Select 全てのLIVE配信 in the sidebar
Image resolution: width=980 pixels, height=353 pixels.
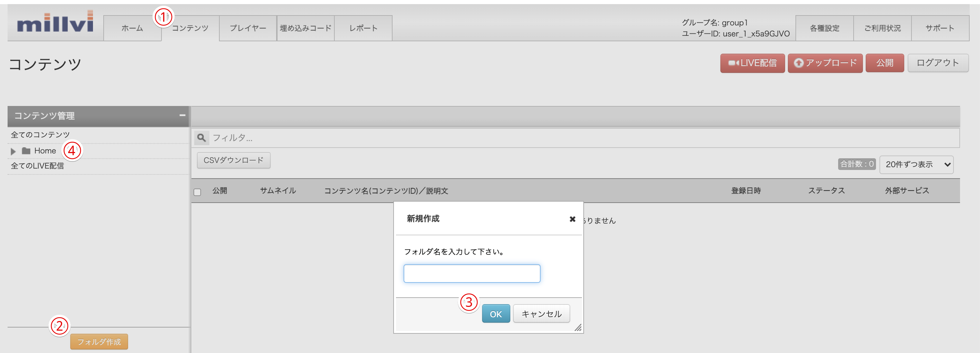click(x=37, y=166)
